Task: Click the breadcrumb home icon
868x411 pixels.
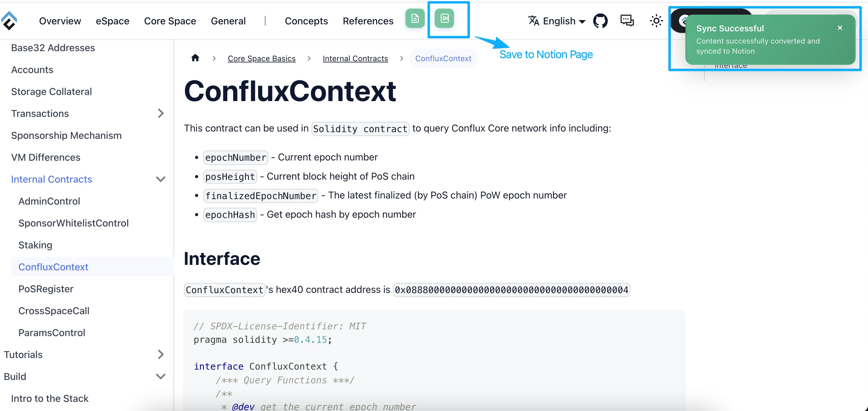Action: [x=195, y=58]
